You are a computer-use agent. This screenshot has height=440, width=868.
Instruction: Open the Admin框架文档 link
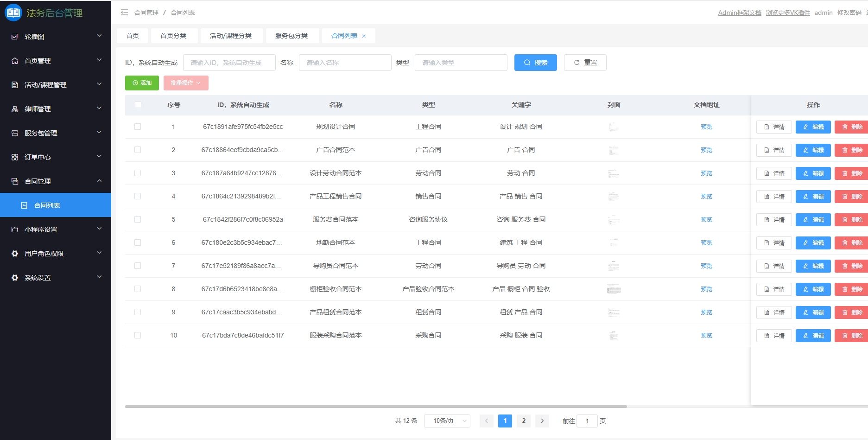click(x=740, y=13)
